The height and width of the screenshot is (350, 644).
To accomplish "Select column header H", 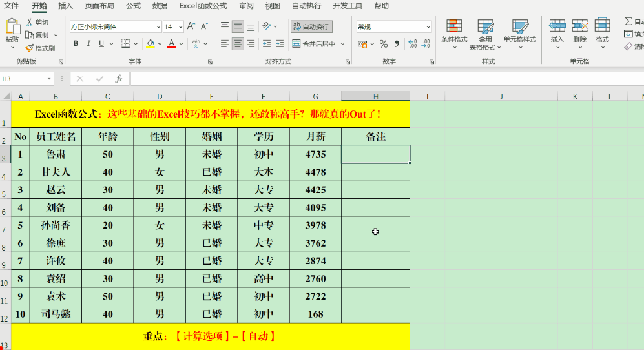I will [376, 96].
